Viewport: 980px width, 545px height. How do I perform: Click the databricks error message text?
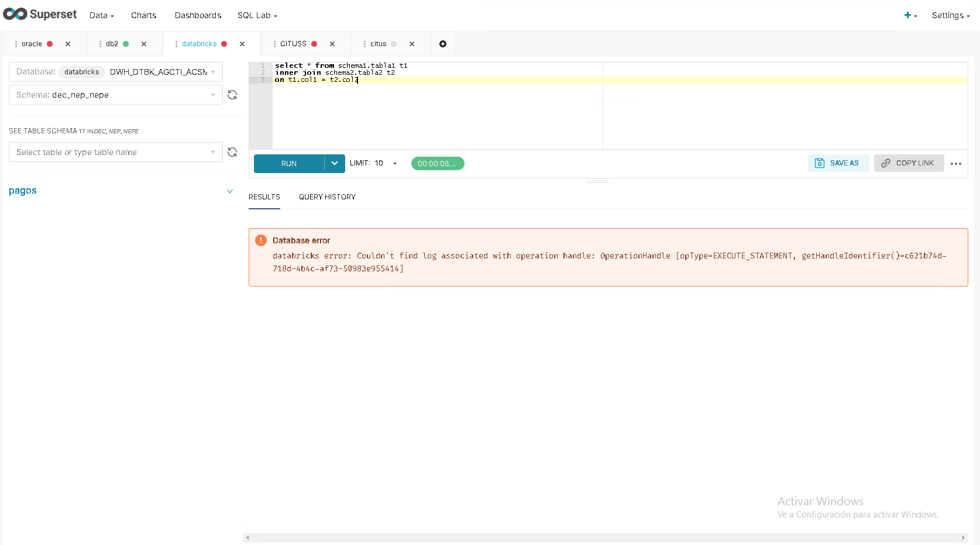pyautogui.click(x=609, y=262)
